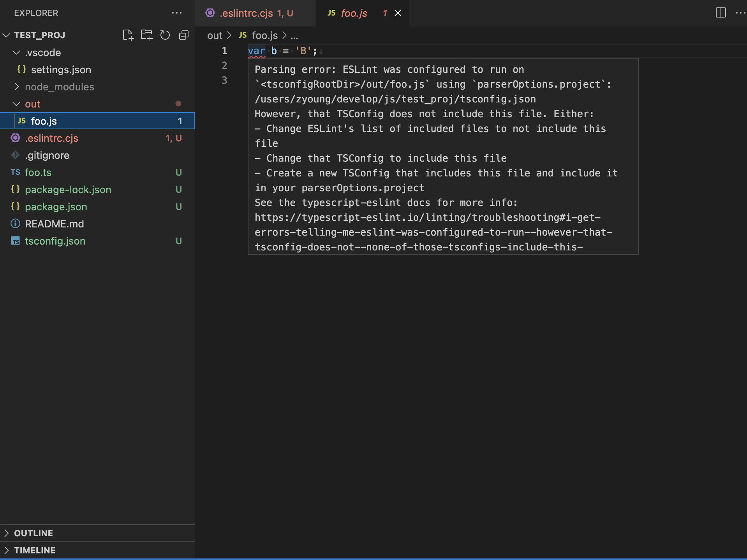Click the 'var' keyword with error squiggle

(x=256, y=51)
